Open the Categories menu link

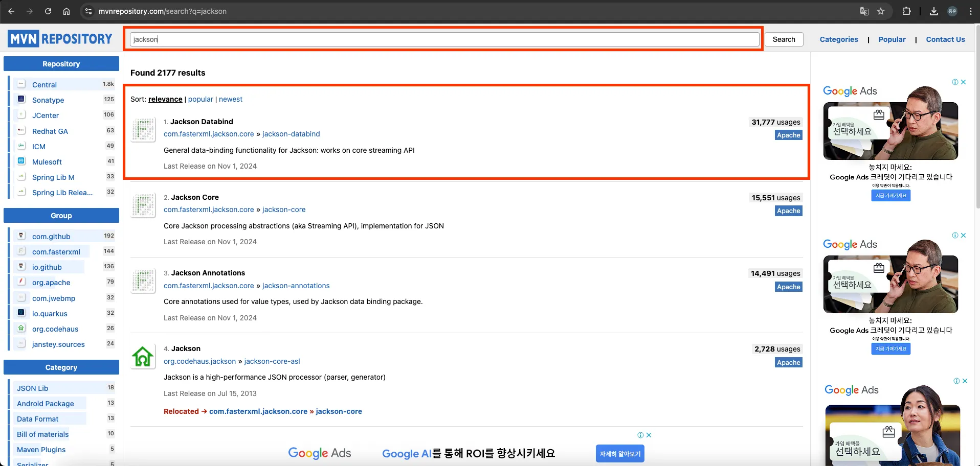point(839,39)
